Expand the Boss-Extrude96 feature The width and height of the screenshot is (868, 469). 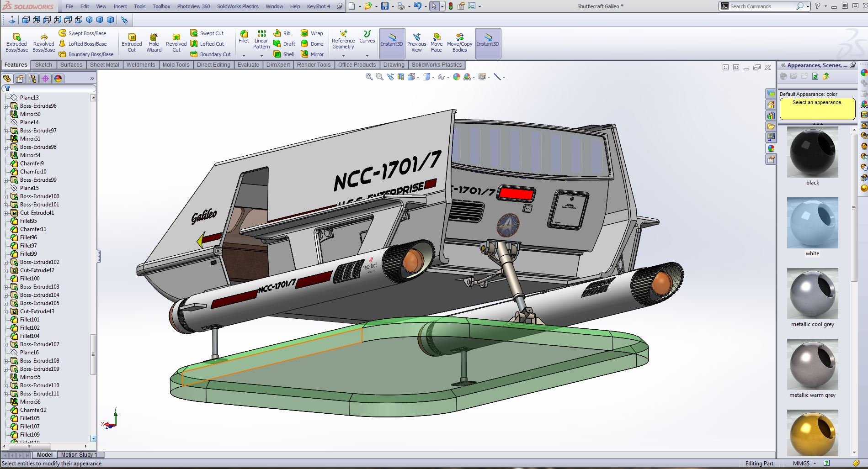point(6,106)
